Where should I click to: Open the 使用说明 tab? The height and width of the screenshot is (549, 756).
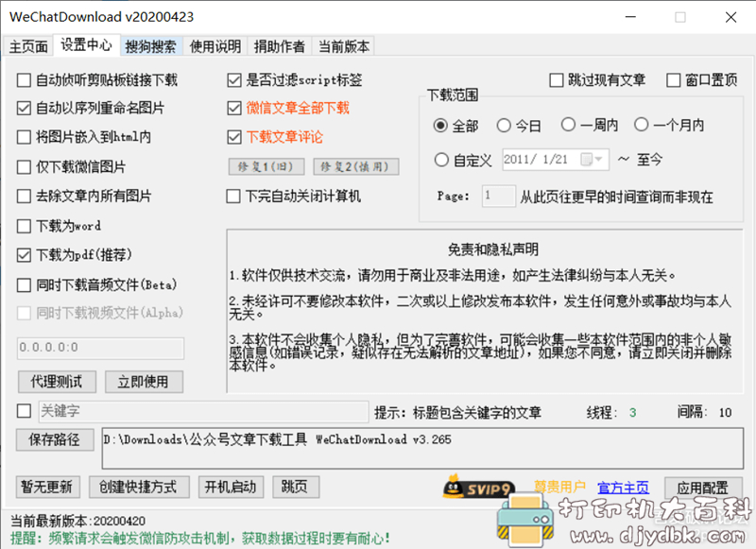pyautogui.click(x=215, y=46)
